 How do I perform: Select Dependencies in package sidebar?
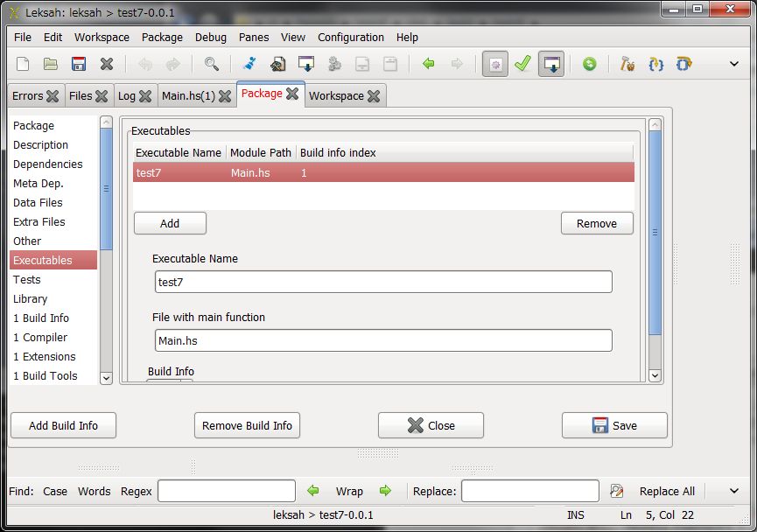pos(48,164)
